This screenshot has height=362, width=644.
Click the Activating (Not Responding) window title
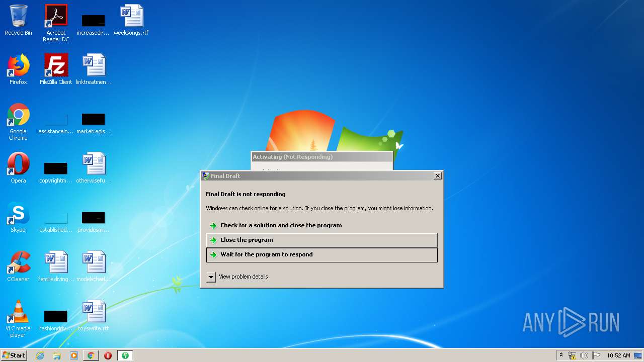(x=293, y=157)
